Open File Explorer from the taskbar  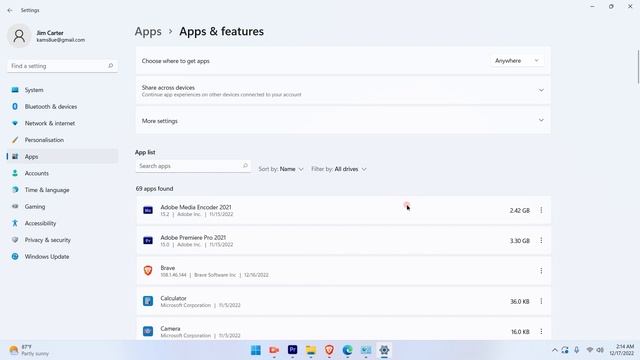[311, 350]
